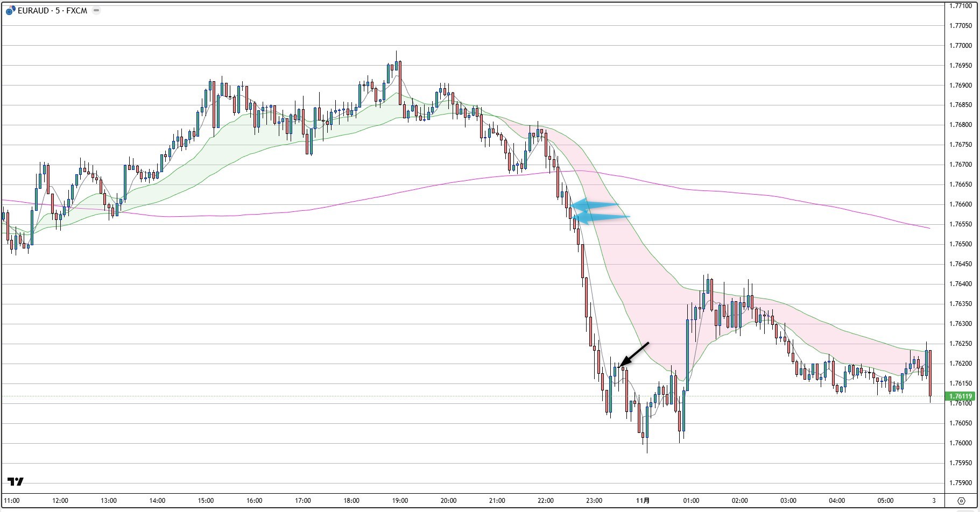
Task: Click the 15:00 label on time axis
Action: [x=206, y=501]
